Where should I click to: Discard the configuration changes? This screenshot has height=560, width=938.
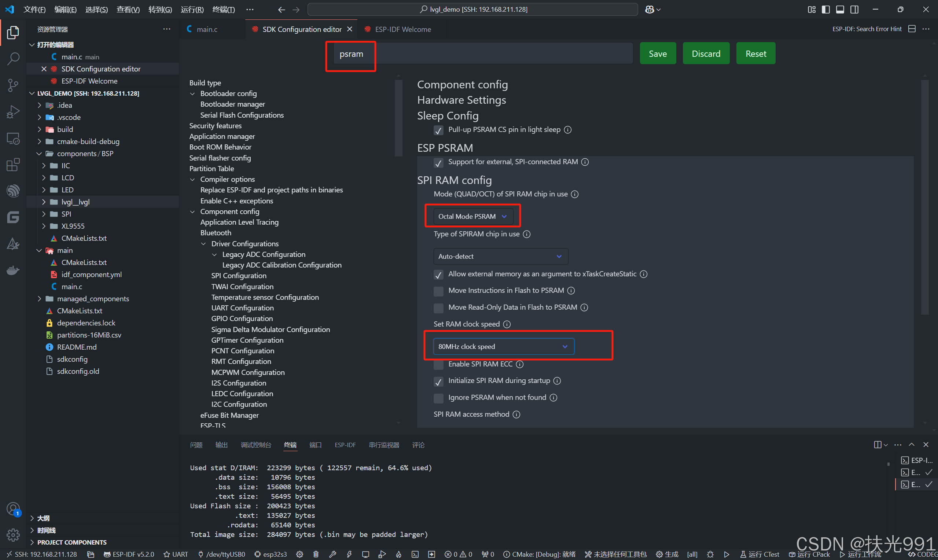pyautogui.click(x=706, y=53)
